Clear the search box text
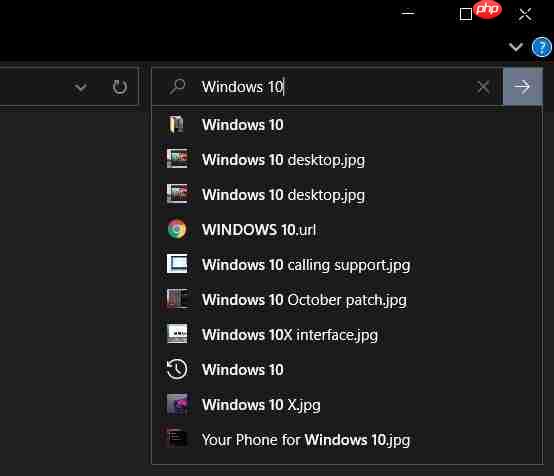Image resolution: width=554 pixels, height=476 pixels. [483, 87]
